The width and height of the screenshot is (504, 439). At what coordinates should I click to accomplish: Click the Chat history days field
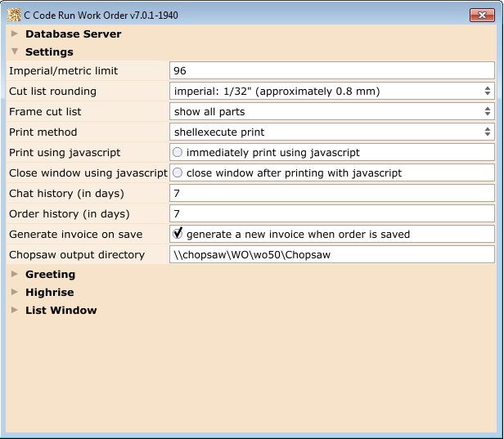(331, 193)
